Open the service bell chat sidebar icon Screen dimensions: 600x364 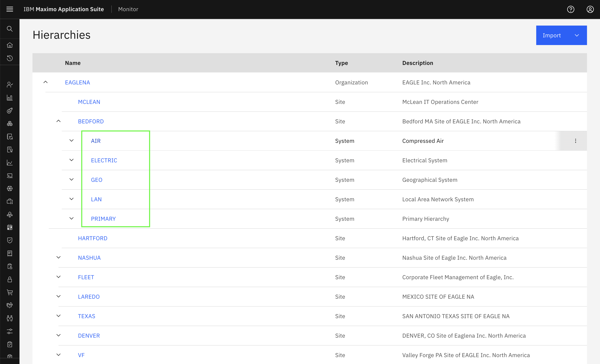click(10, 305)
